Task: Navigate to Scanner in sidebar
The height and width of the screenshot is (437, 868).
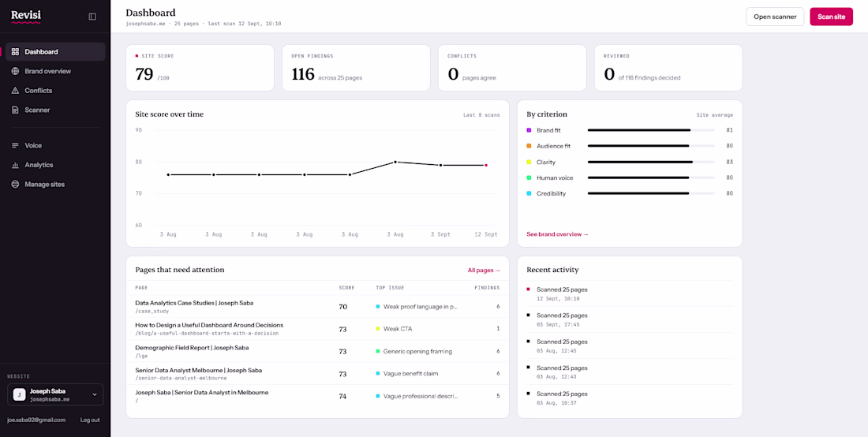Action: click(55, 110)
